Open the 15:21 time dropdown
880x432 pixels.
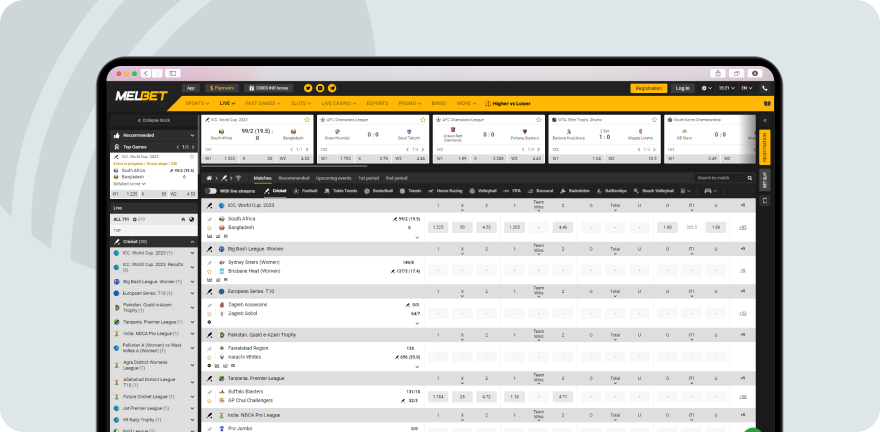coord(727,88)
